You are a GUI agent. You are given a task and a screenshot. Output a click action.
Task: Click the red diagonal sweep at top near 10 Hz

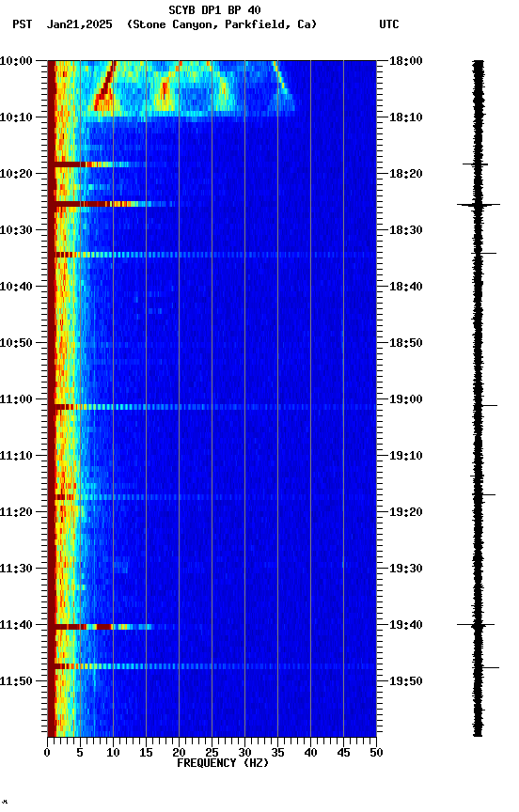[x=105, y=86]
